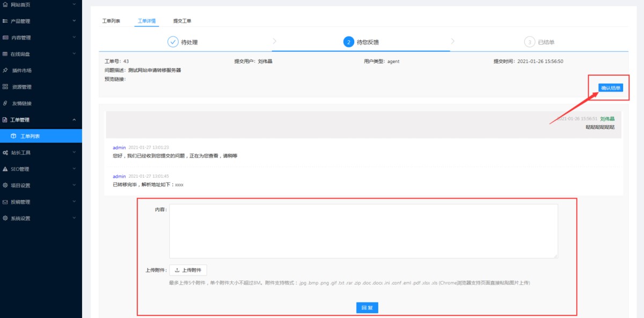Switch to the 工单列表 tab
Screen dimensions: 644x318
[x=111, y=21]
